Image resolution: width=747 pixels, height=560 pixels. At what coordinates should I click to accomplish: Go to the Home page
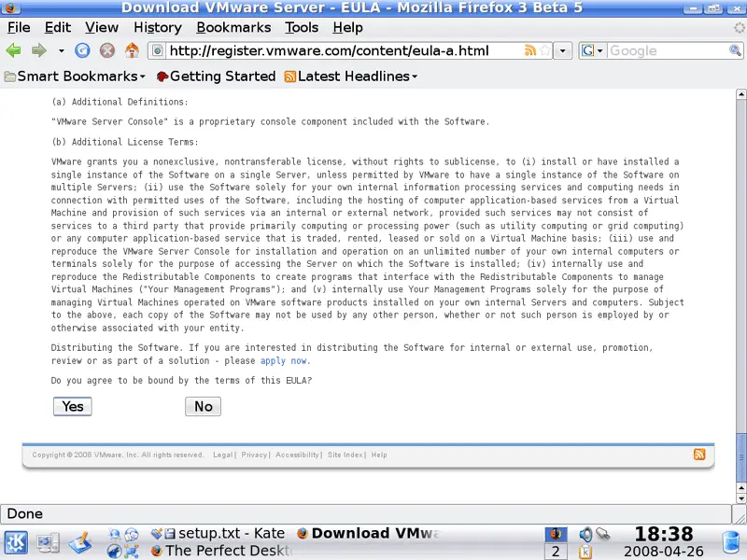[x=132, y=50]
